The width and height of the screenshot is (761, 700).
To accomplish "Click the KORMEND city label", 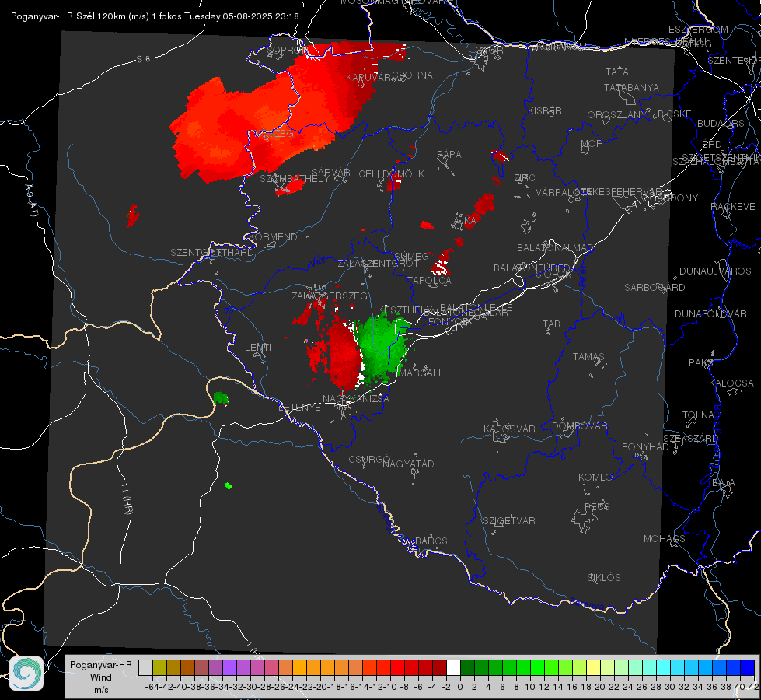I will tap(271, 236).
